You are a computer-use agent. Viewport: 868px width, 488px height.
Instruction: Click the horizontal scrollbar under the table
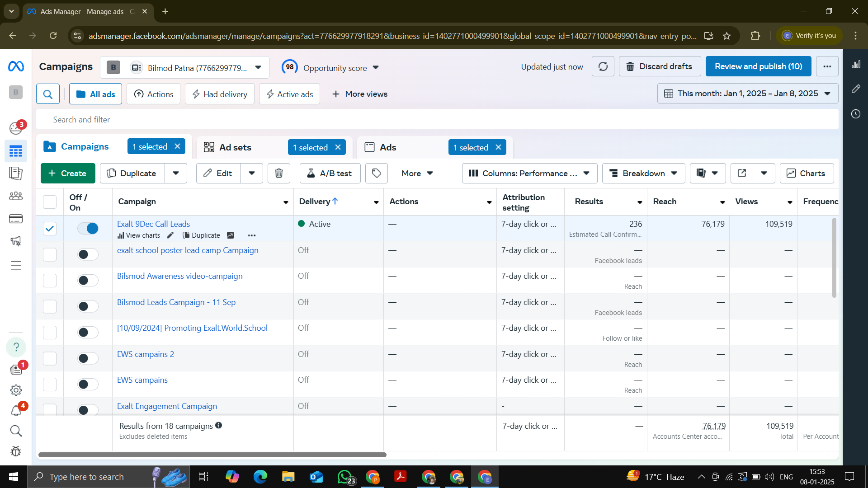212,455
